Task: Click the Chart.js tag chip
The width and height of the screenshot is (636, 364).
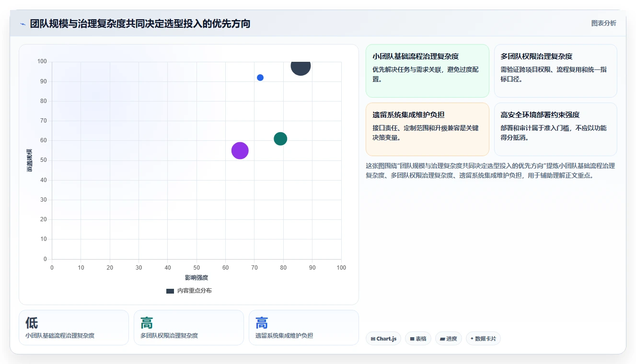Action: [383, 339]
